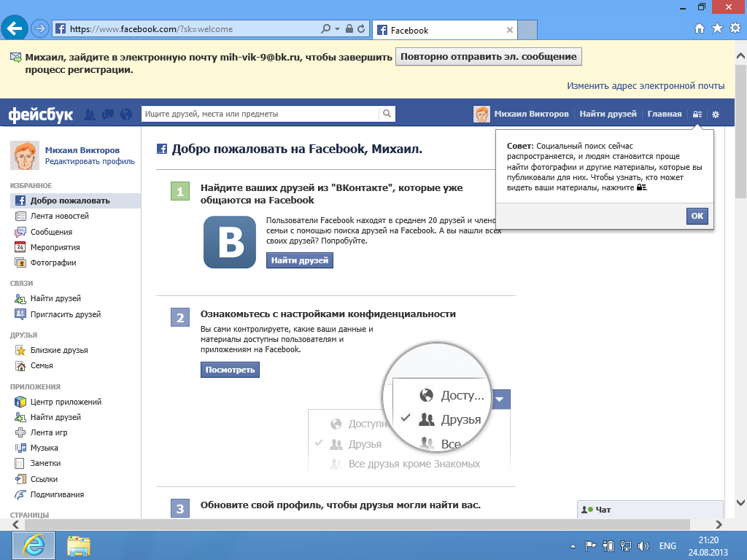Screen dimensions: 747x560
Task: Click the security lock icon in address bar
Action: (x=349, y=29)
